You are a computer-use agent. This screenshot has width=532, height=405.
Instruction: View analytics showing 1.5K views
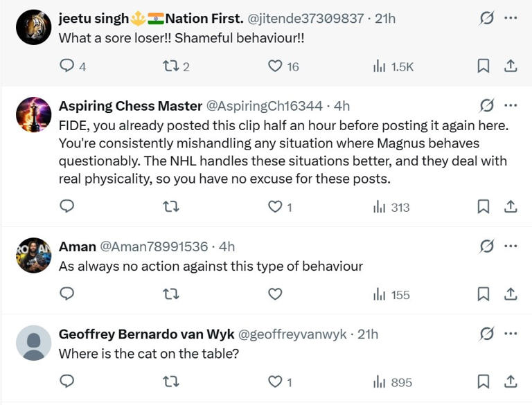[x=392, y=66]
